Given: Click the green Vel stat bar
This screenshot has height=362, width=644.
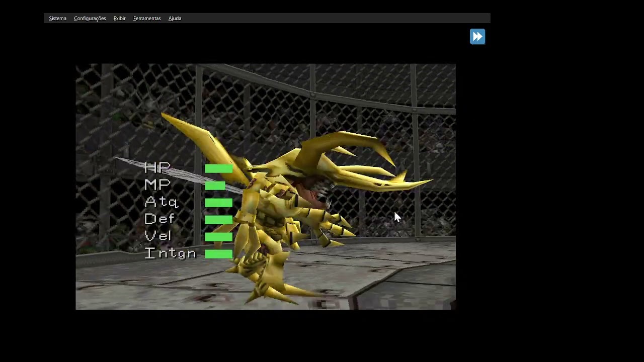Looking at the screenshot, I should tap(218, 237).
